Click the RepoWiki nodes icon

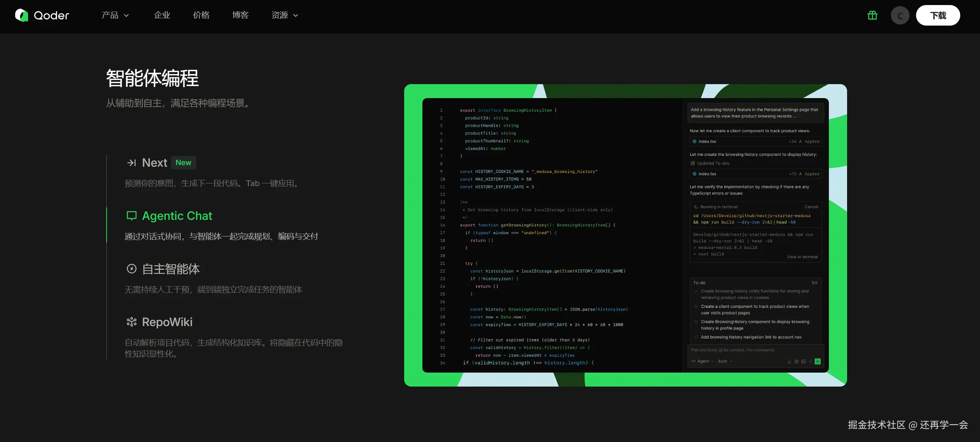(x=132, y=322)
